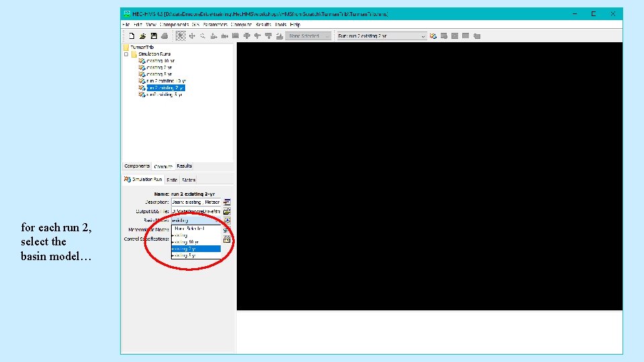Choose 'existing 2-yr' in basin model list
The height and width of the screenshot is (362, 644).
[x=196, y=249]
